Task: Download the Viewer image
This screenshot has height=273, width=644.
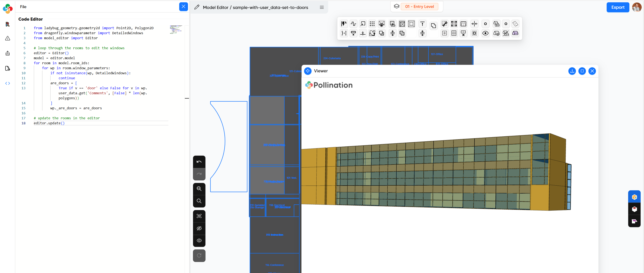Action: point(572,71)
